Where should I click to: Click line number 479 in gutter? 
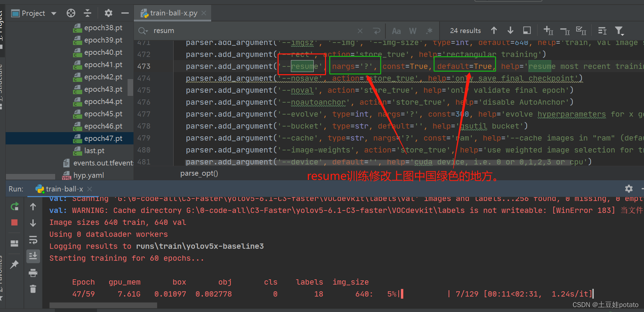tap(144, 138)
